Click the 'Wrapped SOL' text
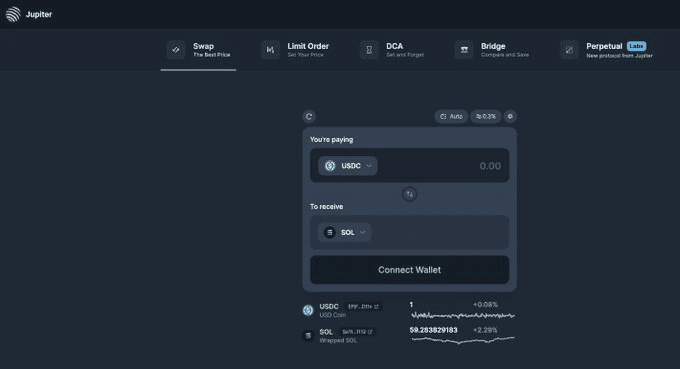The height and width of the screenshot is (369, 680). (338, 340)
